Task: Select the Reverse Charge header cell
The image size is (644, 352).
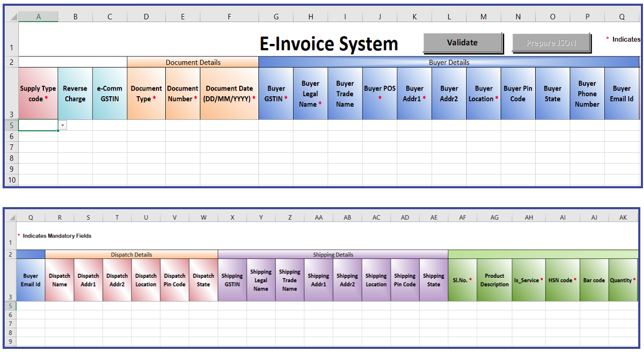Action: (x=75, y=93)
